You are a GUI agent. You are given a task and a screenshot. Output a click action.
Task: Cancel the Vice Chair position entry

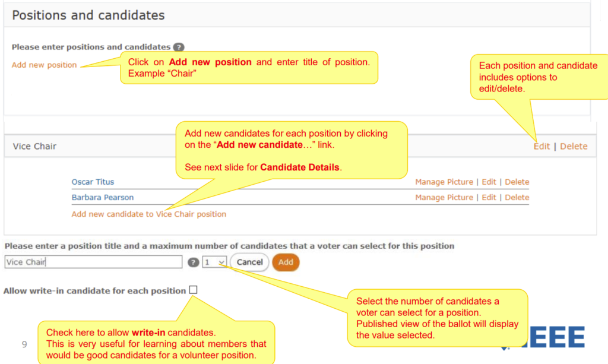(249, 262)
